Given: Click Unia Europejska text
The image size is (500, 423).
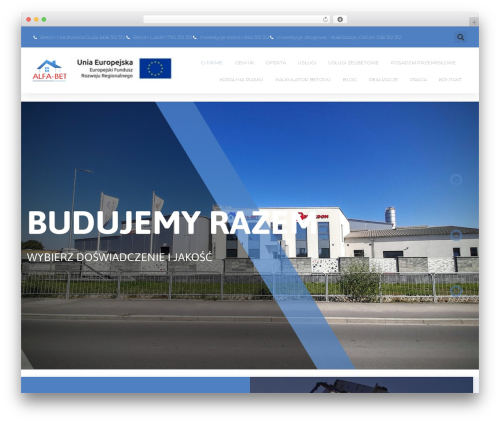Looking at the screenshot, I should pyautogui.click(x=105, y=62).
